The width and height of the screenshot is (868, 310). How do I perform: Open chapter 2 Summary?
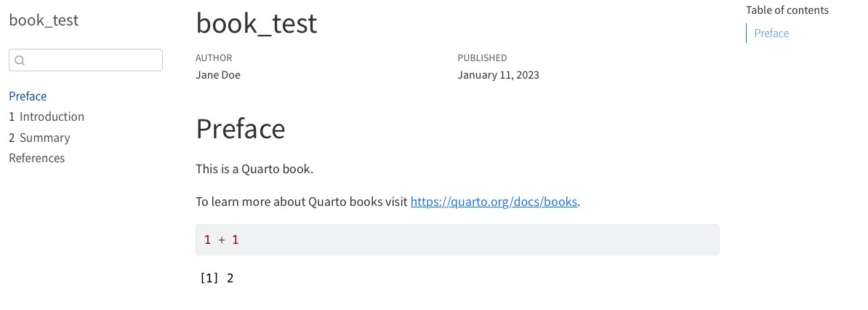39,138
